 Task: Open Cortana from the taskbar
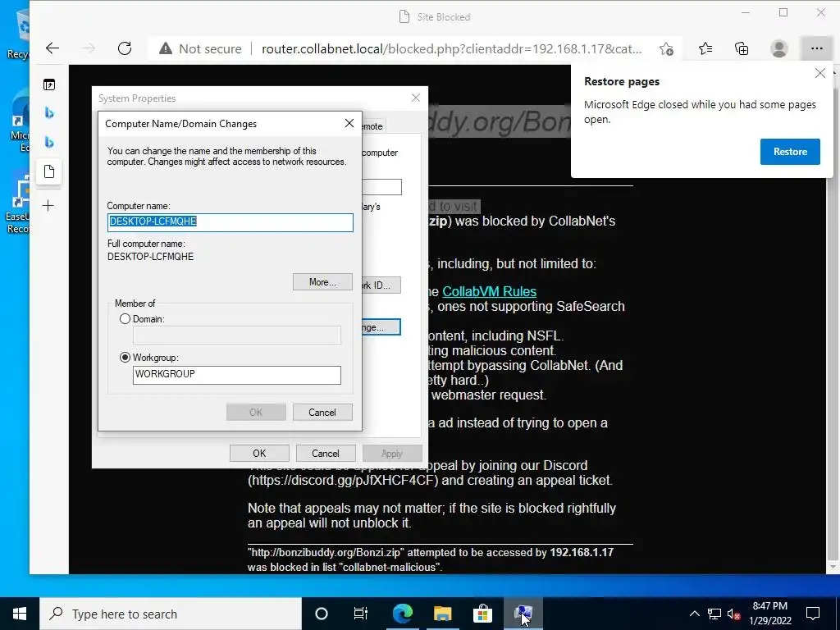(x=322, y=614)
